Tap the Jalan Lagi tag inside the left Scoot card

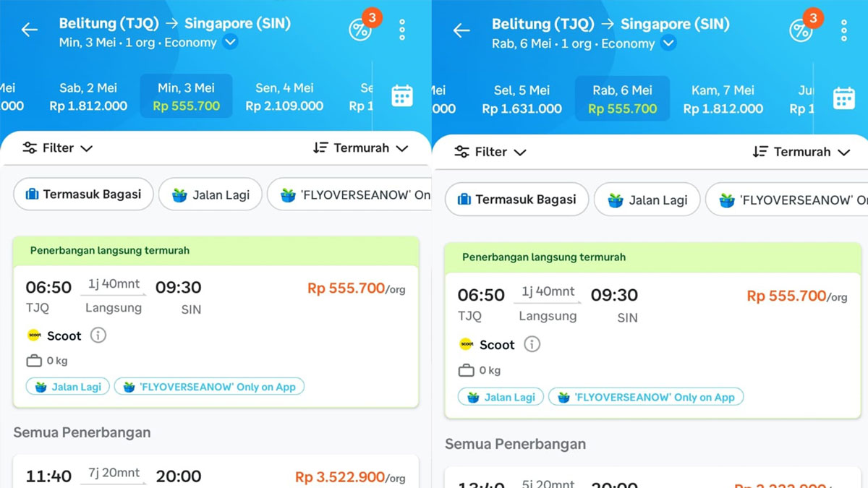(x=68, y=387)
